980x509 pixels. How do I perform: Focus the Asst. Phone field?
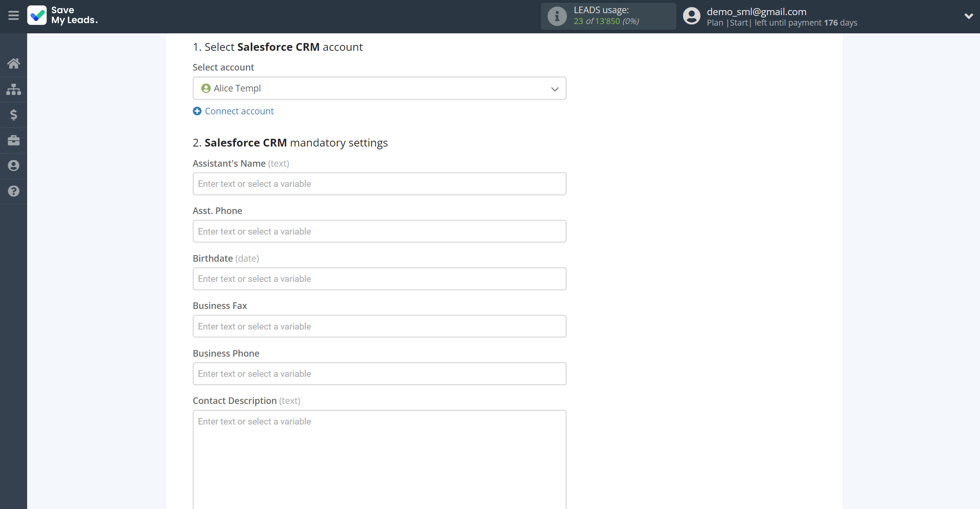pyautogui.click(x=380, y=231)
